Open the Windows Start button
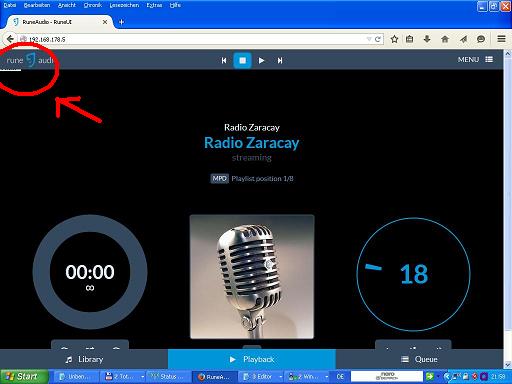Screen dimensions: 512x384 pyautogui.click(x=24, y=377)
